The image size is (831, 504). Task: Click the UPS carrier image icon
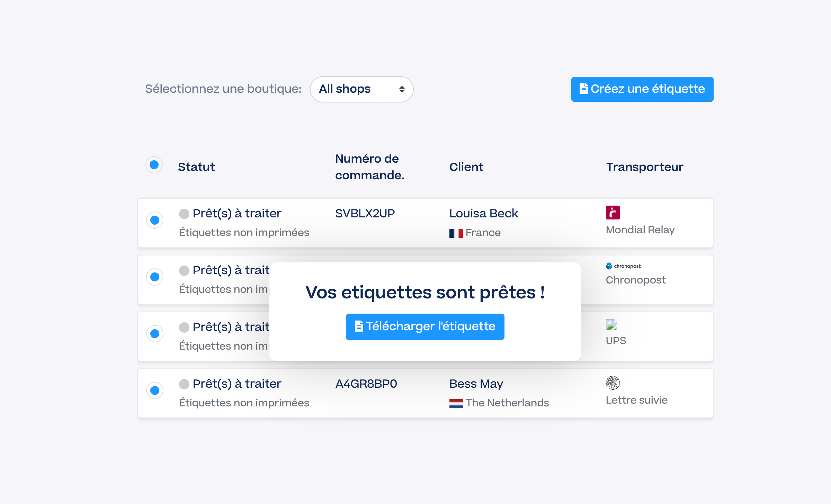[611, 325]
